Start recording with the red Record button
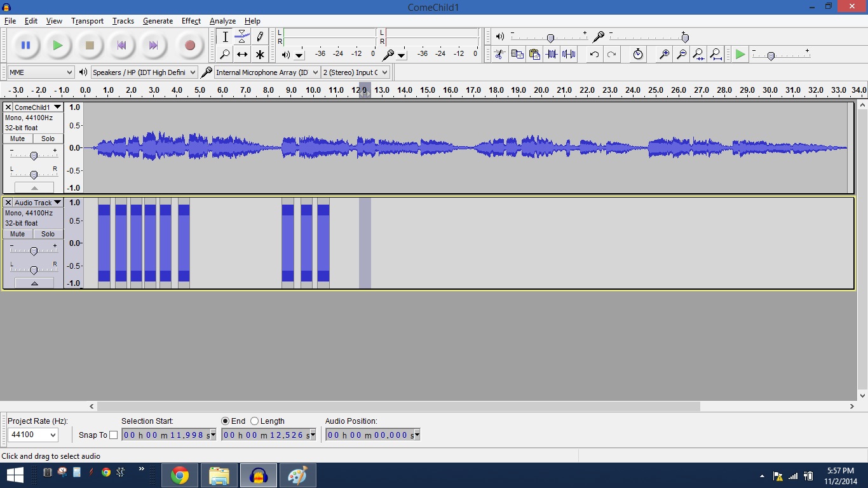Image resolution: width=868 pixels, height=488 pixels. [x=189, y=45]
